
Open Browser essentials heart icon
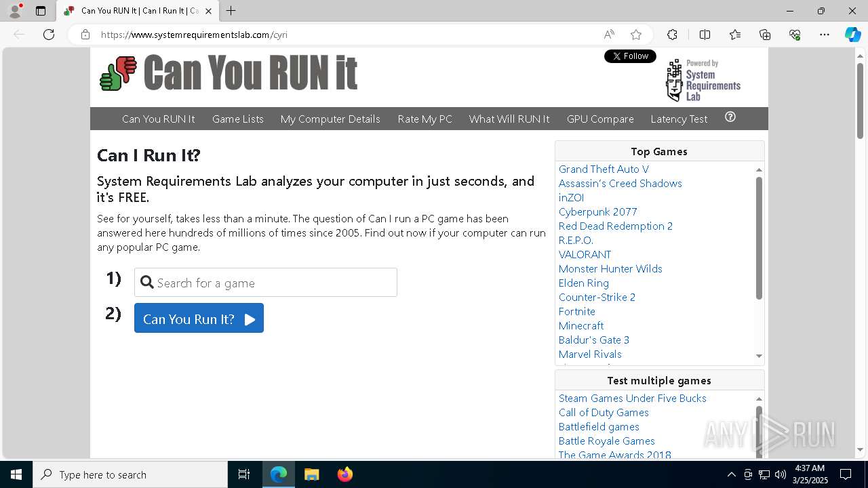pos(795,35)
